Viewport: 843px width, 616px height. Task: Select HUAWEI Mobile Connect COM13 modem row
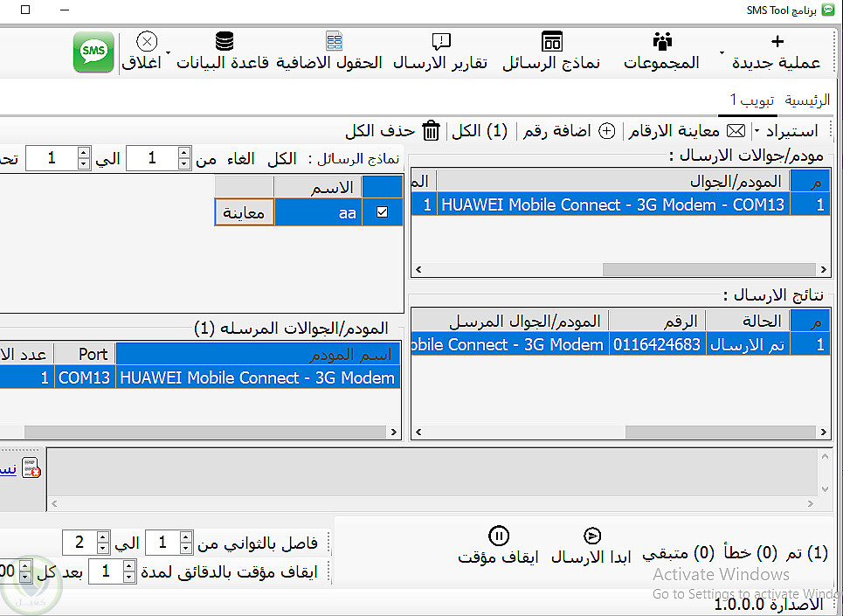pos(620,204)
